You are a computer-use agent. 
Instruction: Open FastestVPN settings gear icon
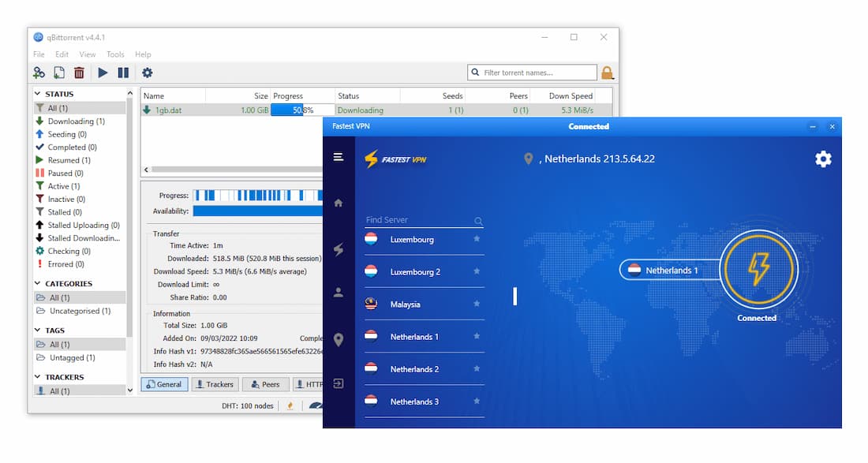tap(823, 159)
